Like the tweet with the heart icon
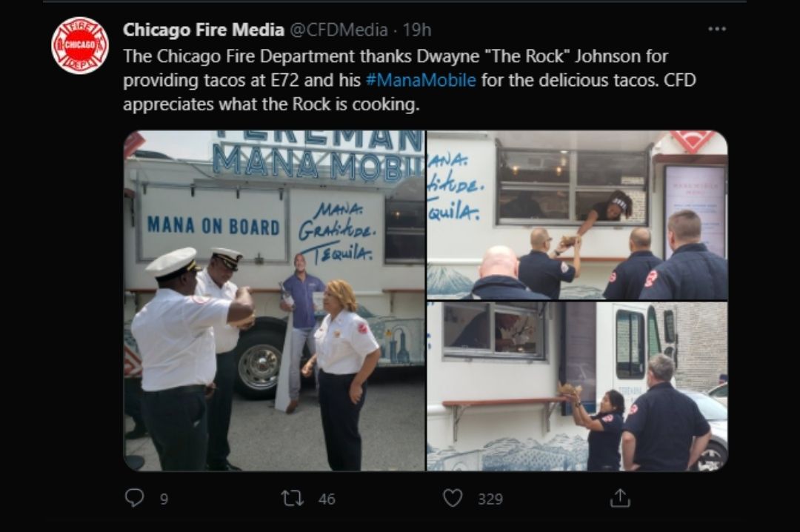The image size is (800, 532). pos(452,499)
